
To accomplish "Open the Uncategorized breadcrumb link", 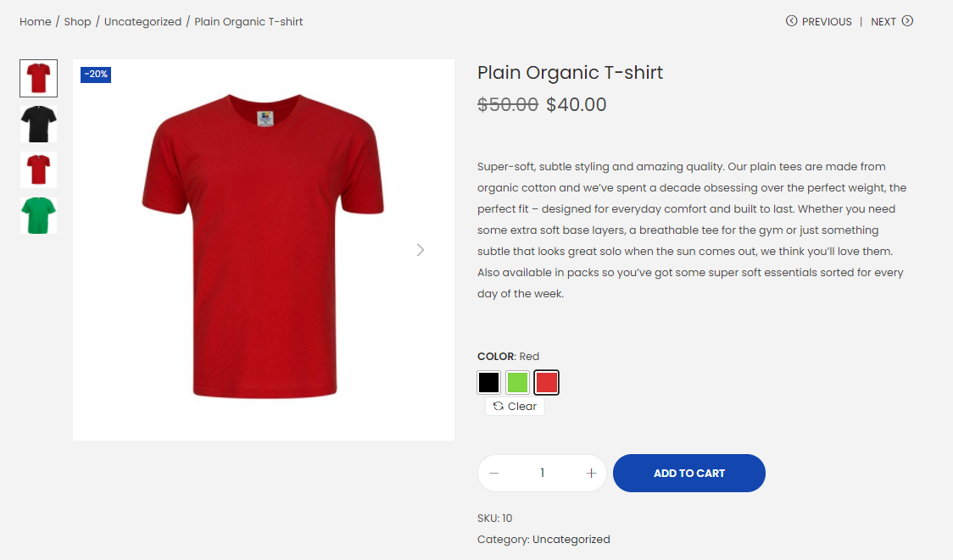I will [x=142, y=22].
